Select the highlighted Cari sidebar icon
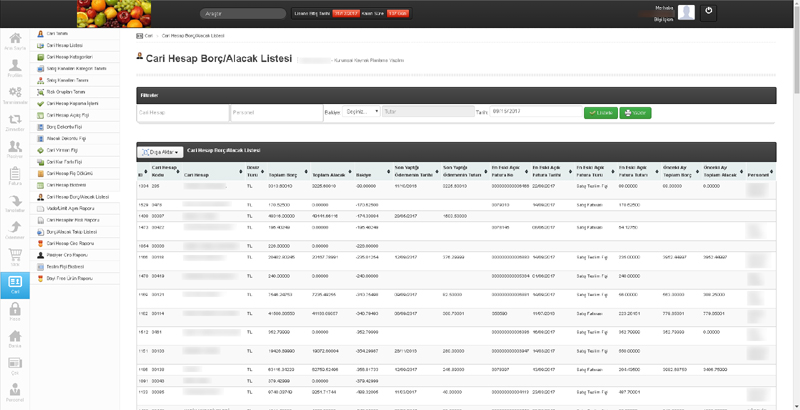The height and width of the screenshot is (410, 800). click(x=15, y=285)
